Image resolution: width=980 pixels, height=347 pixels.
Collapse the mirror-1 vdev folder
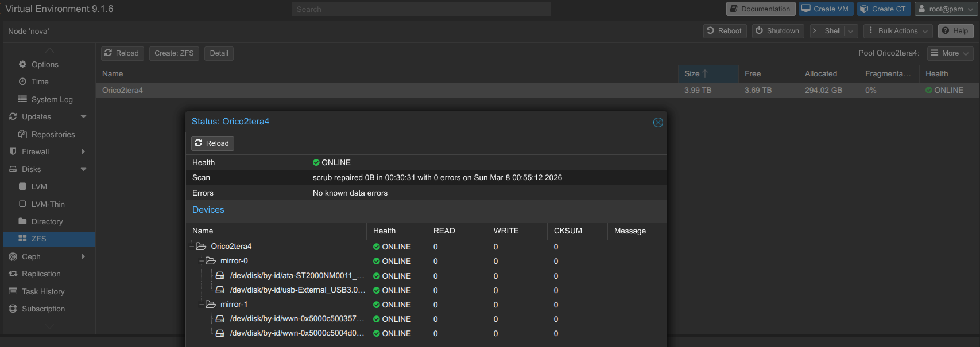click(202, 305)
